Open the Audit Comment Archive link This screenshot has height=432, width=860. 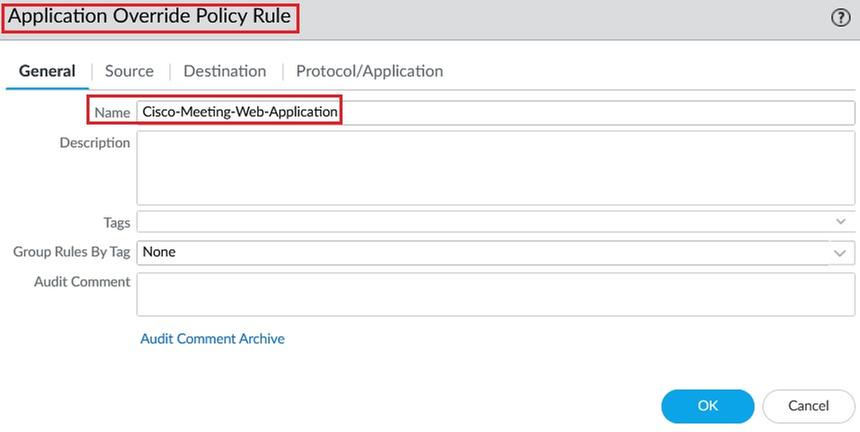213,339
